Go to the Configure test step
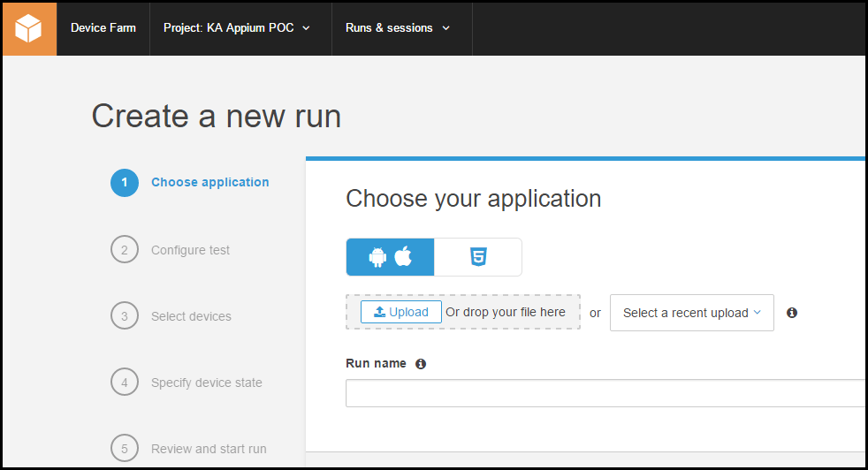Image resolution: width=868 pixels, height=470 pixels. (190, 250)
